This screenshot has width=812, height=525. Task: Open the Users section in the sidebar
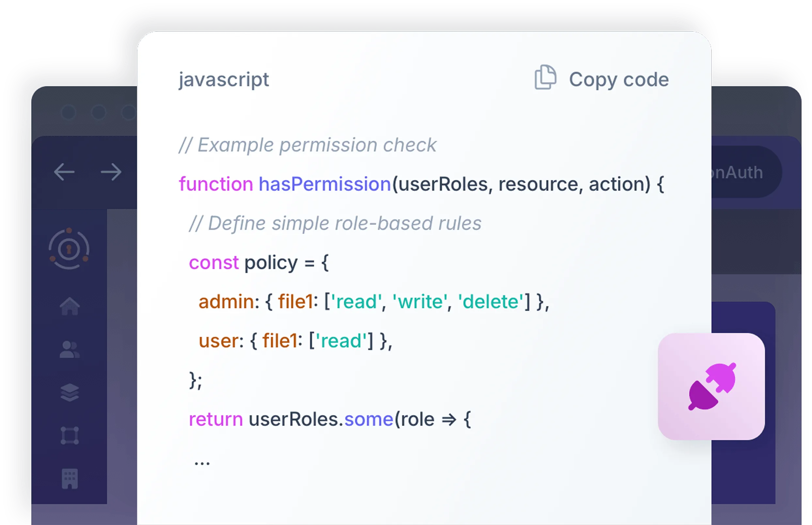pos(70,349)
